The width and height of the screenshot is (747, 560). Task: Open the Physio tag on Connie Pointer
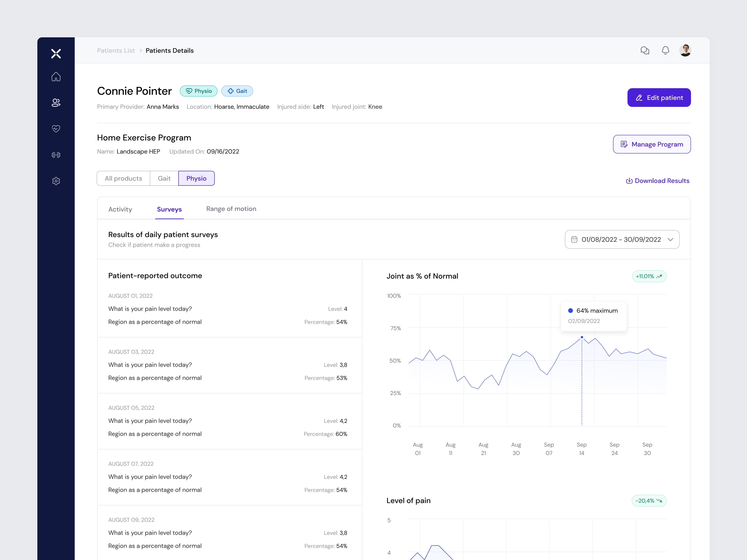199,91
